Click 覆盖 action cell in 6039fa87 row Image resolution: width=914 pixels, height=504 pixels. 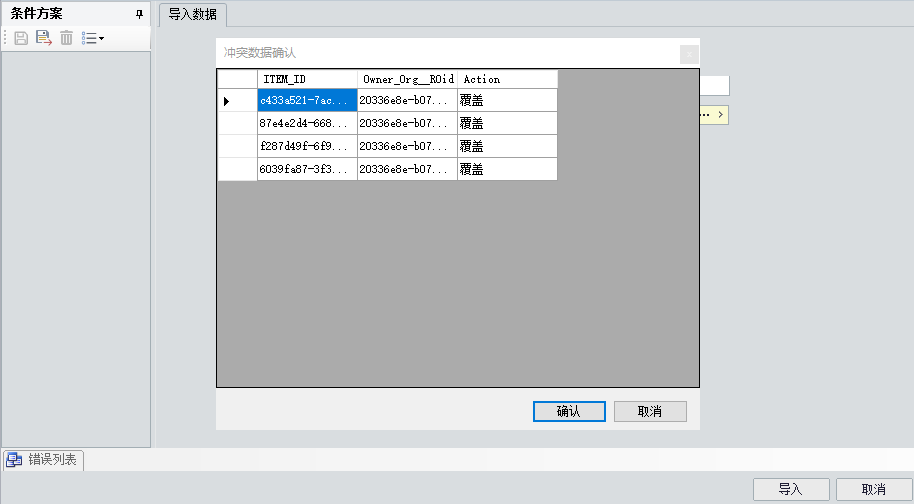click(508, 170)
